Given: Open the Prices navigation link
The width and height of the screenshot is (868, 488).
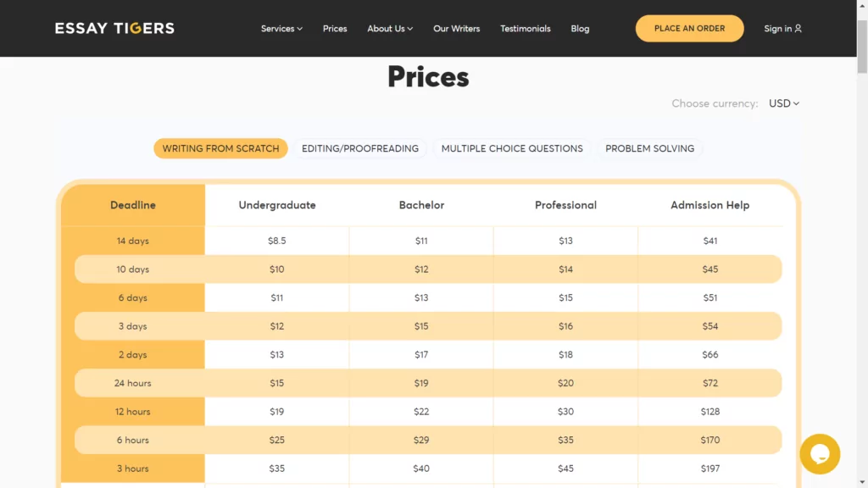Looking at the screenshot, I should [x=335, y=28].
